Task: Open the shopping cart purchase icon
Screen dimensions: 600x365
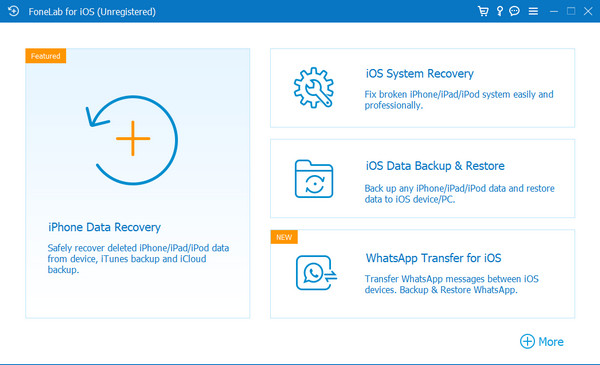Action: (x=483, y=11)
